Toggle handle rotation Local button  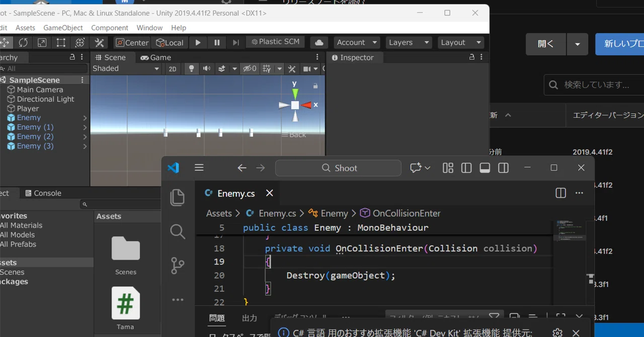point(170,43)
